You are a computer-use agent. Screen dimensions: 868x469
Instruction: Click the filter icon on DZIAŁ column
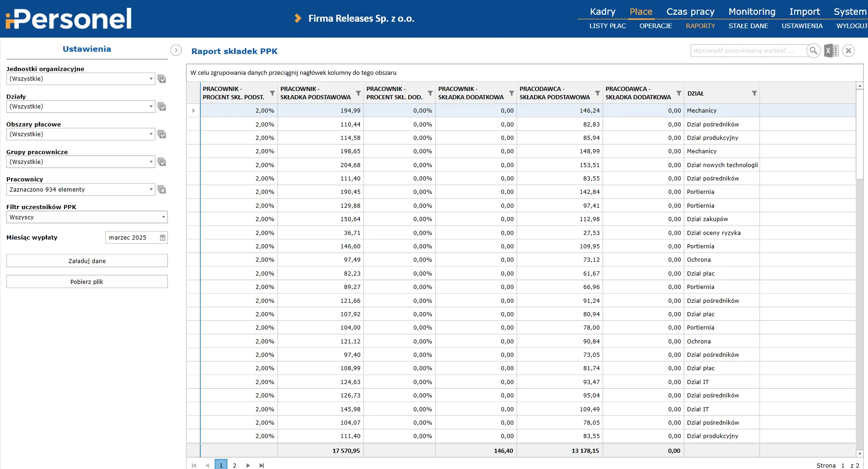tap(754, 93)
